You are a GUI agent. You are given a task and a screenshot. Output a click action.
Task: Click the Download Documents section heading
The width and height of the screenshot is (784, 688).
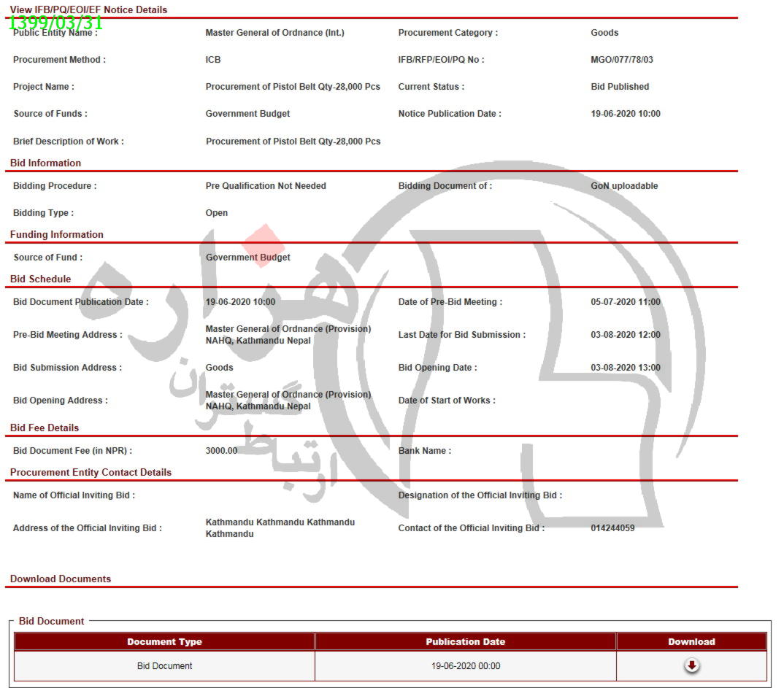click(x=61, y=579)
